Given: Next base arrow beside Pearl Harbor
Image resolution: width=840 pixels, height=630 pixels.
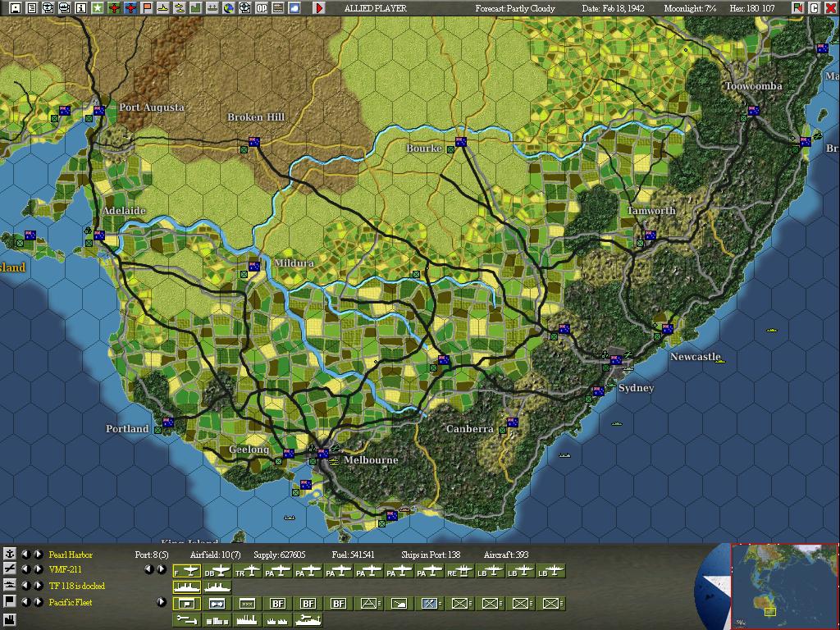Looking at the screenshot, I should pyautogui.click(x=38, y=555).
